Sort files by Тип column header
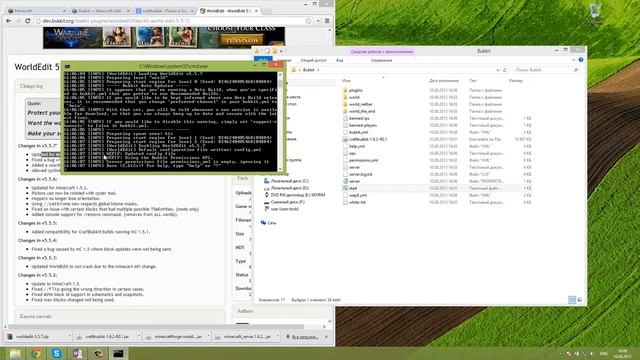Screen dimensions: 640x360 (x=473, y=81)
